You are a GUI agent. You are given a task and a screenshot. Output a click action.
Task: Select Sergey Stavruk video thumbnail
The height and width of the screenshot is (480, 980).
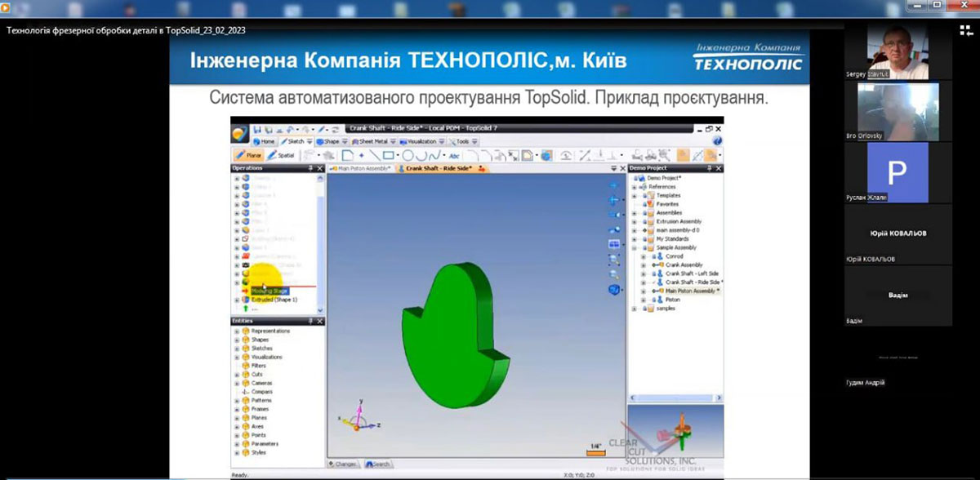[x=898, y=50]
